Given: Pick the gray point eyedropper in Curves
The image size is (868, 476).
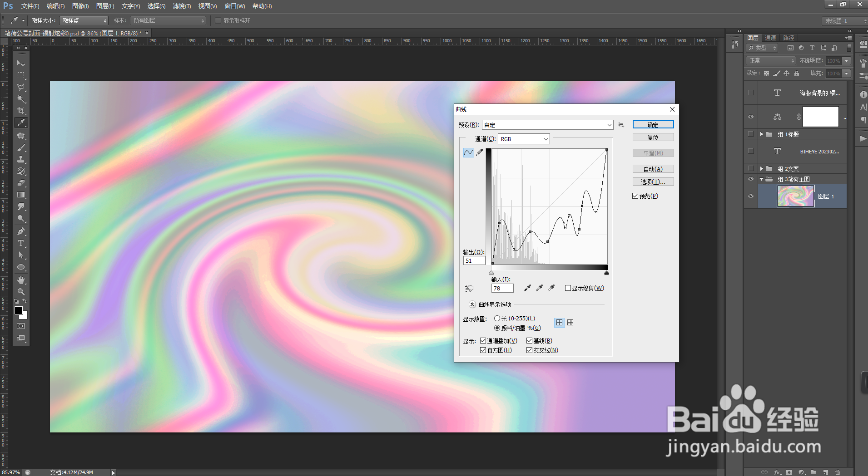Looking at the screenshot, I should [x=539, y=288].
